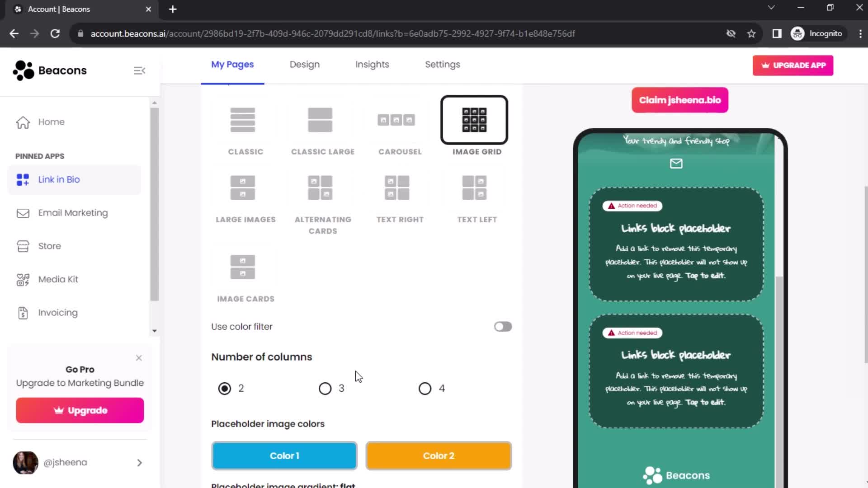Switch to the Insights tab
868x488 pixels.
[373, 65]
